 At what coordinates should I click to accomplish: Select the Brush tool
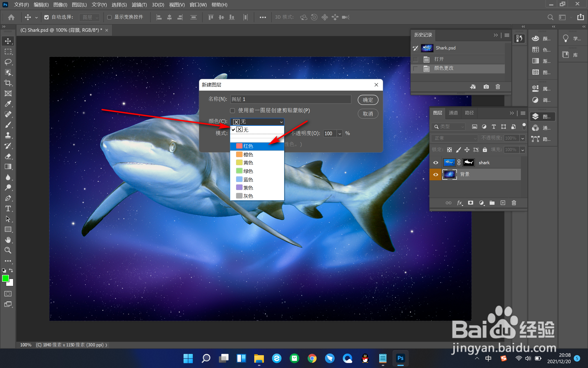8,125
